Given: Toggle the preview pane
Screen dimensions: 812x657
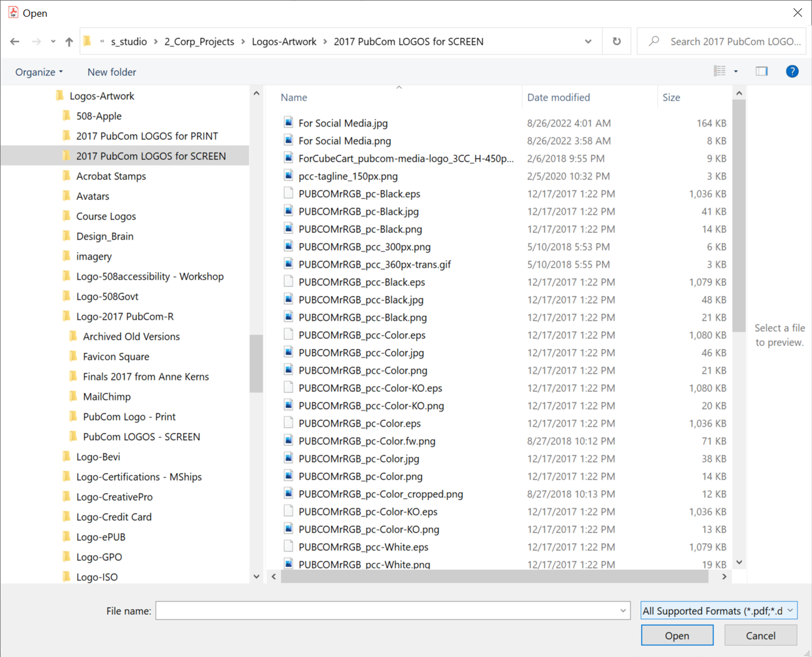Looking at the screenshot, I should [x=762, y=71].
